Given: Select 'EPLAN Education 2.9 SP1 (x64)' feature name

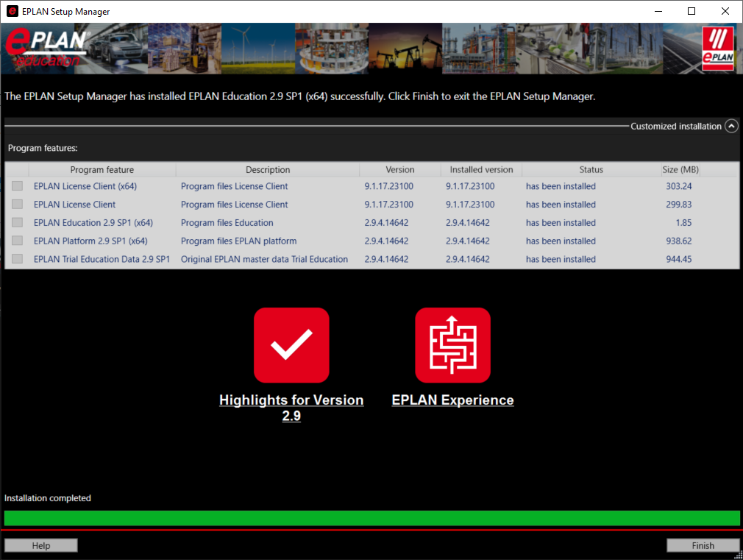Looking at the screenshot, I should click(x=93, y=223).
